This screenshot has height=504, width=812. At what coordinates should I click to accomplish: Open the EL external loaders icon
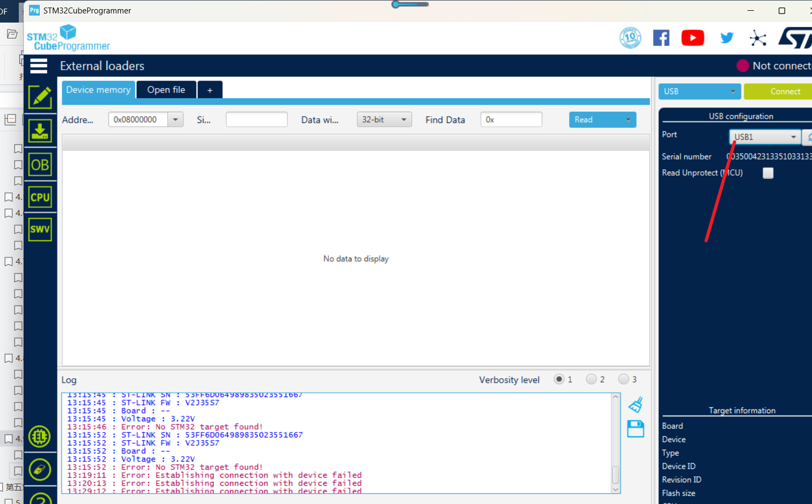click(x=40, y=437)
